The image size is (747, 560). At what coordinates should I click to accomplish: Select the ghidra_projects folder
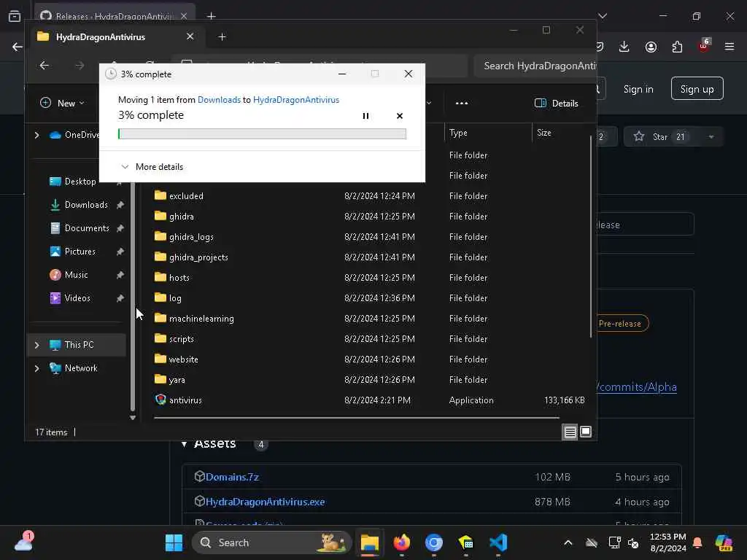coord(191,257)
